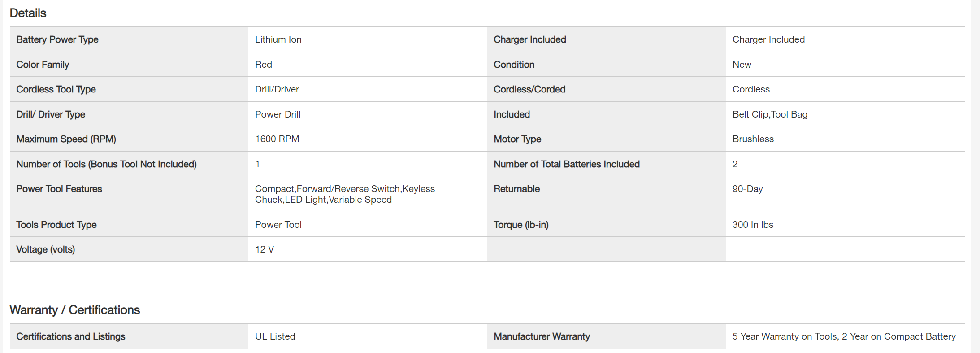Viewport: 980px width, 353px height.
Task: Click the 5 Year Warranty on Tools text
Action: coord(844,336)
